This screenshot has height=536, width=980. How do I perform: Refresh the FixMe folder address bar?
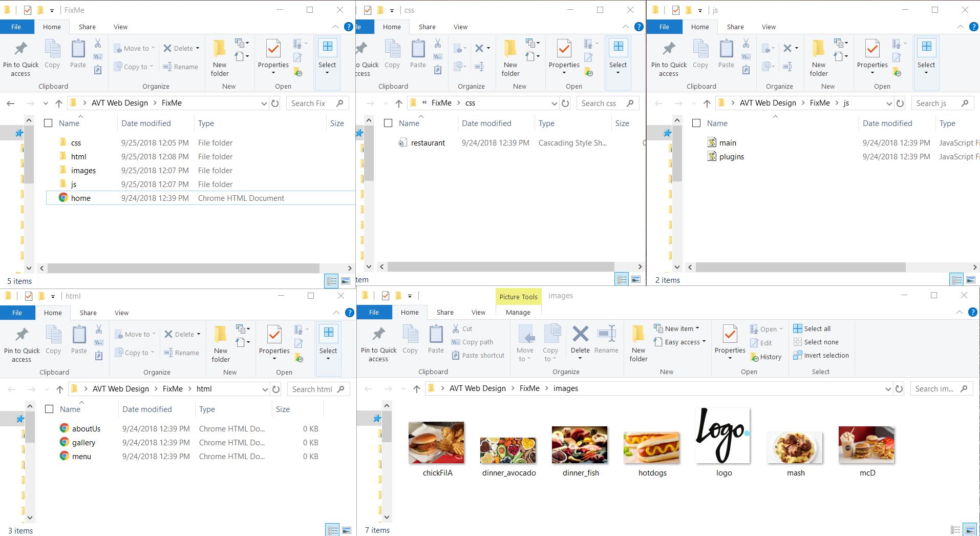(x=275, y=104)
